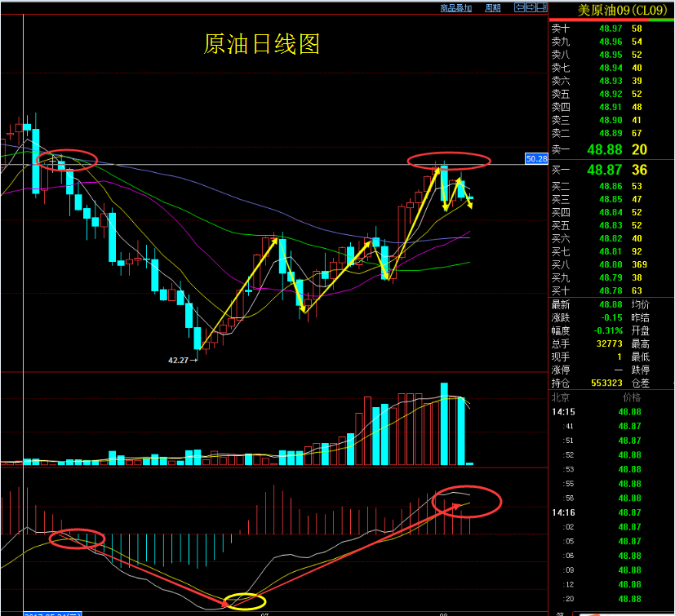Click the right arrow navigation icon

[x=531, y=7]
